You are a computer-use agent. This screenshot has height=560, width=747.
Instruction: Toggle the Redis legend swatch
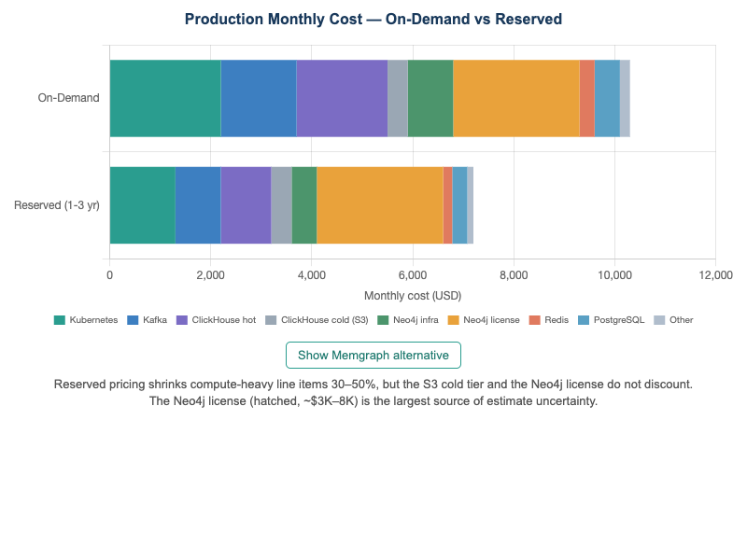pyautogui.click(x=534, y=320)
